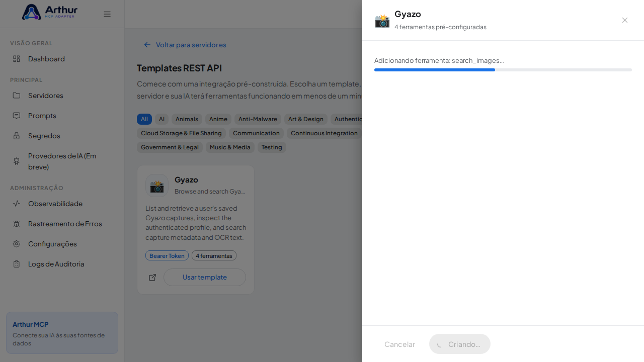Click 'Browse and search Gya...' card subtitle
This screenshot has width=644, height=362.
(210, 192)
